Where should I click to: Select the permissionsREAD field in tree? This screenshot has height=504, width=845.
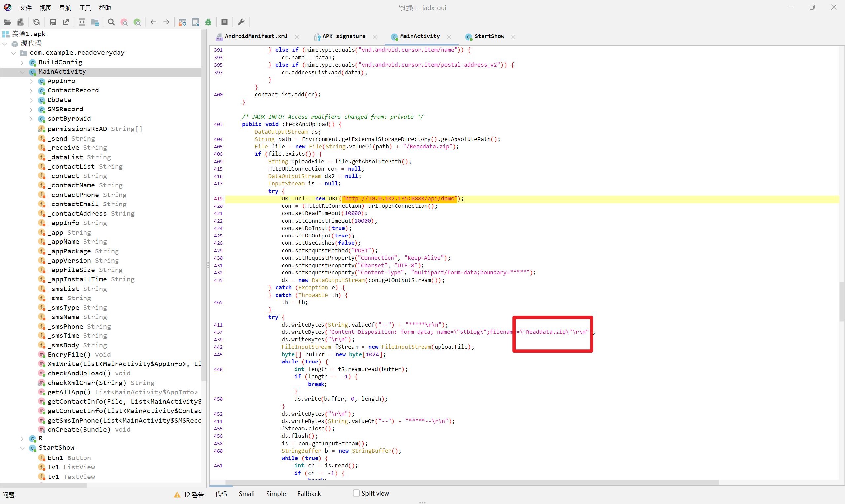(x=90, y=129)
